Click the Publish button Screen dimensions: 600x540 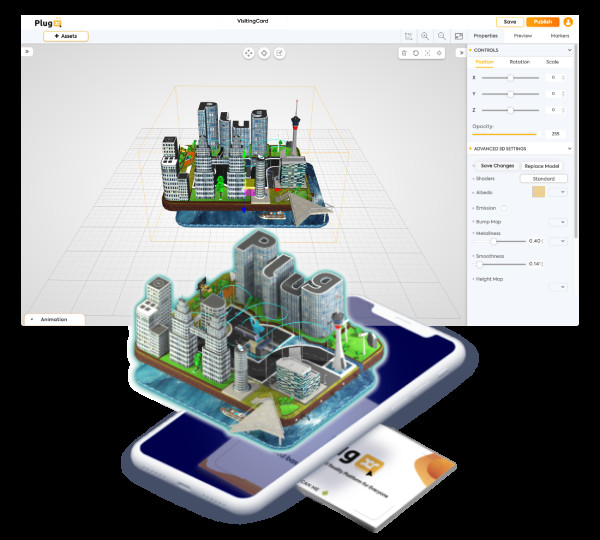click(x=542, y=21)
